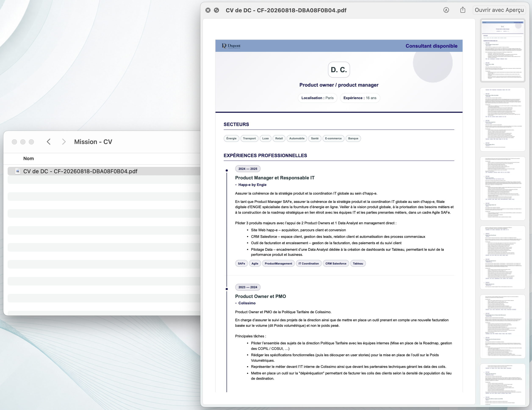The image size is (532, 410).
Task: Select the third page thumbnail
Action: coord(503,188)
